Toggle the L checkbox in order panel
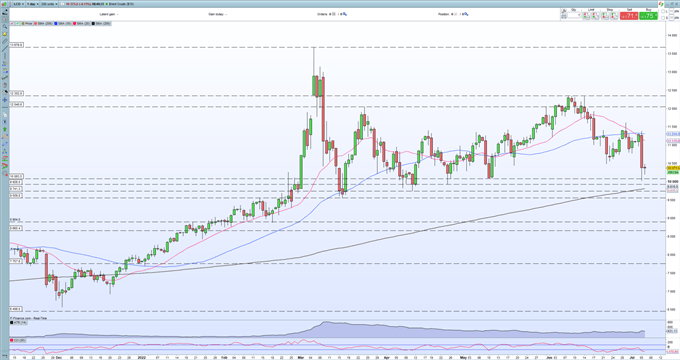Screen dimensions: 680x360 coord(663,11)
